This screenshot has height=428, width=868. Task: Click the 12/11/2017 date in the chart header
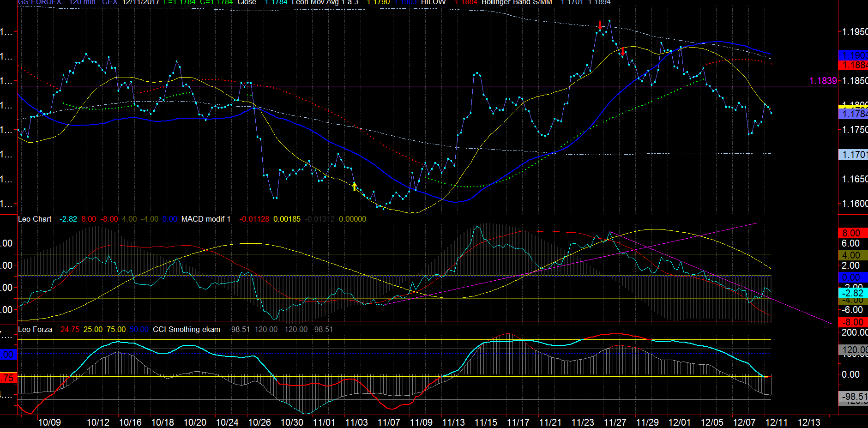pyautogui.click(x=141, y=2)
